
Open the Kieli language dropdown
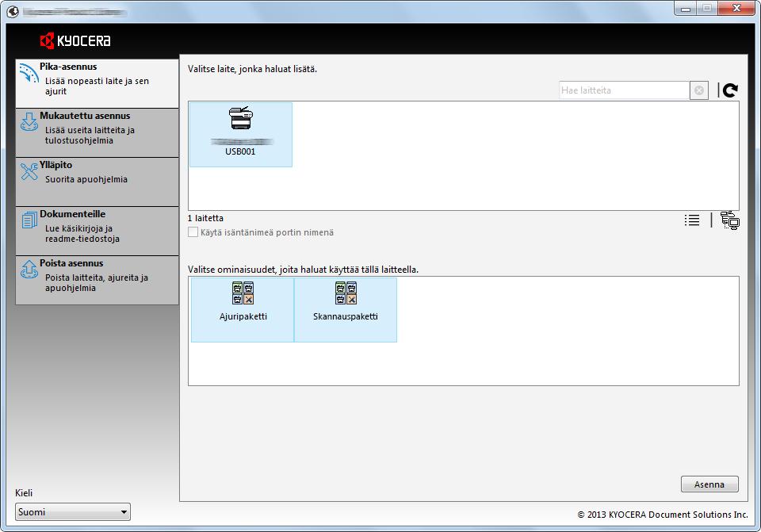click(x=73, y=511)
